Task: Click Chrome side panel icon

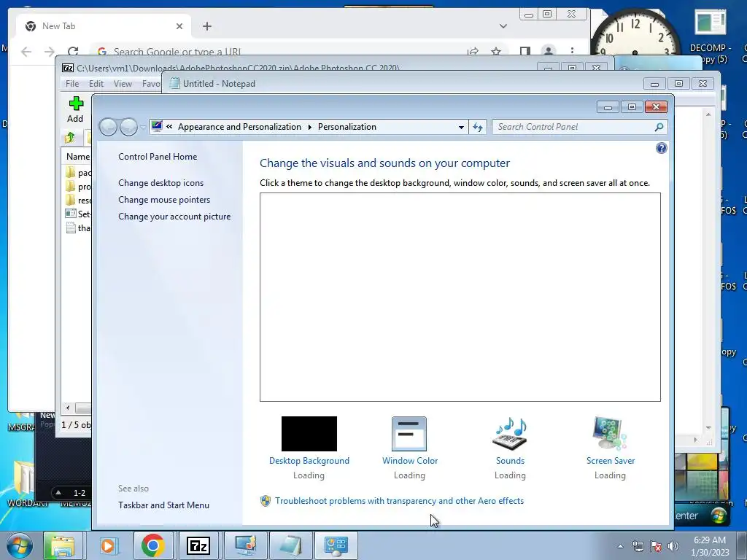Action: tap(525, 51)
